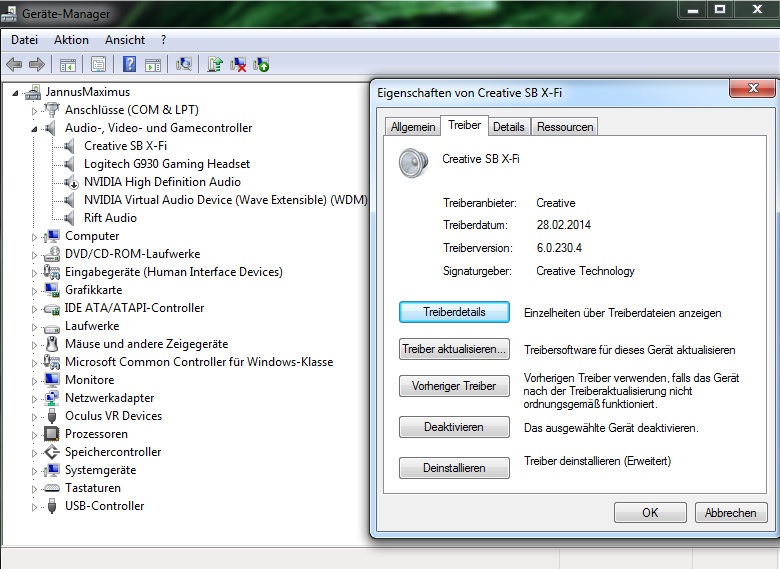
Task: Toggle the action pane toolbar icon
Action: (153, 65)
